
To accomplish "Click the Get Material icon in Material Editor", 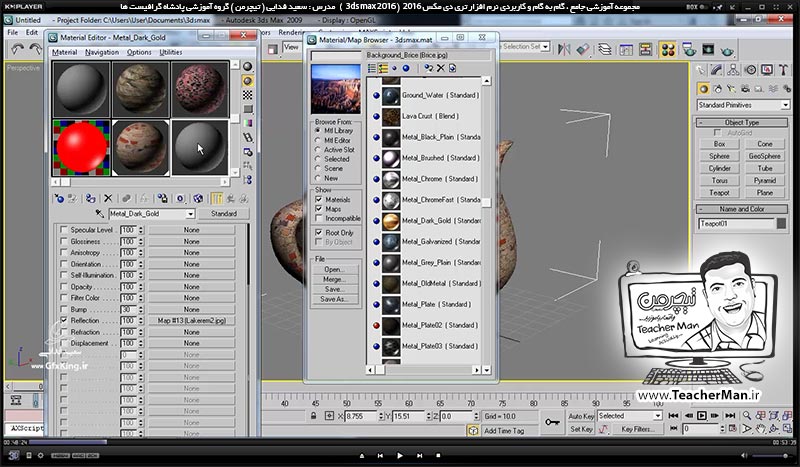I will [59, 199].
